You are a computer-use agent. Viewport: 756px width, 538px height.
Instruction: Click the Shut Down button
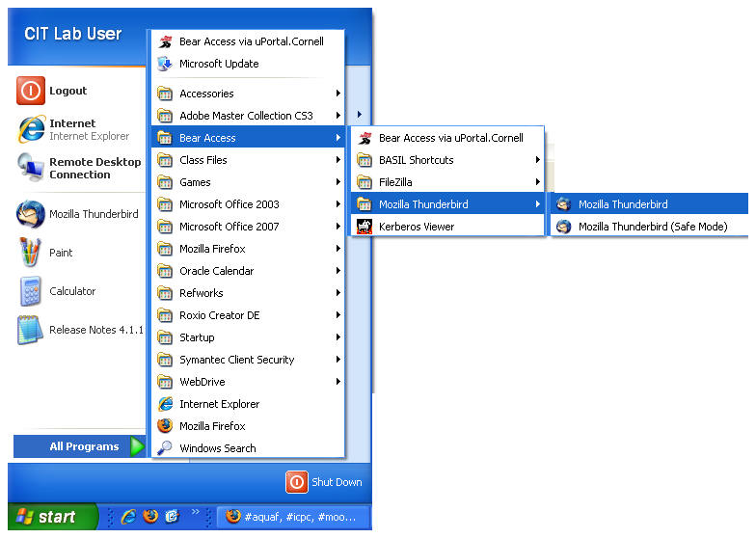coord(325,482)
